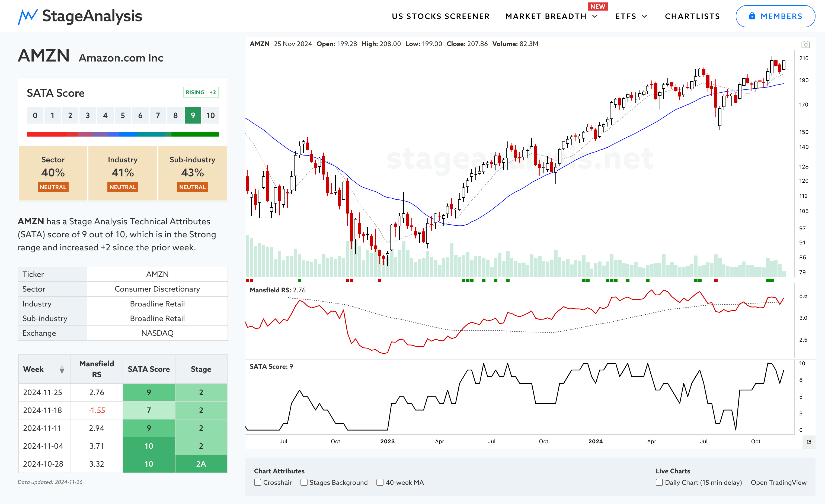This screenshot has height=504, width=825.
Task: Click the +2 change badge
Action: (x=213, y=92)
